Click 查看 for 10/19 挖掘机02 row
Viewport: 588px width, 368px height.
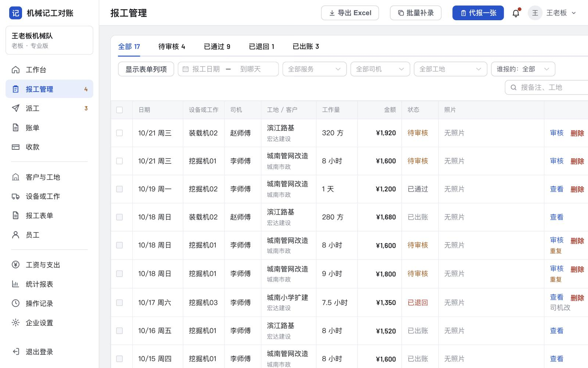coord(557,189)
